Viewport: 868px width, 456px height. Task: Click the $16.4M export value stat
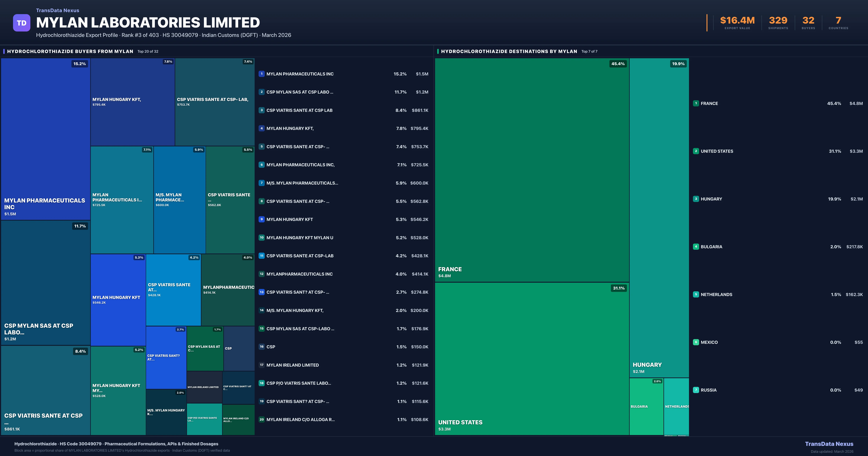tap(737, 23)
